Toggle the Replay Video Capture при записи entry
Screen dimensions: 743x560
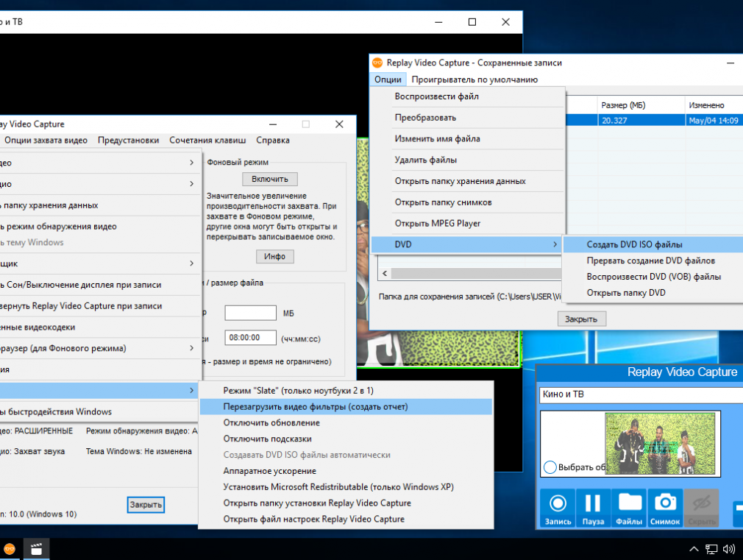tap(99, 306)
